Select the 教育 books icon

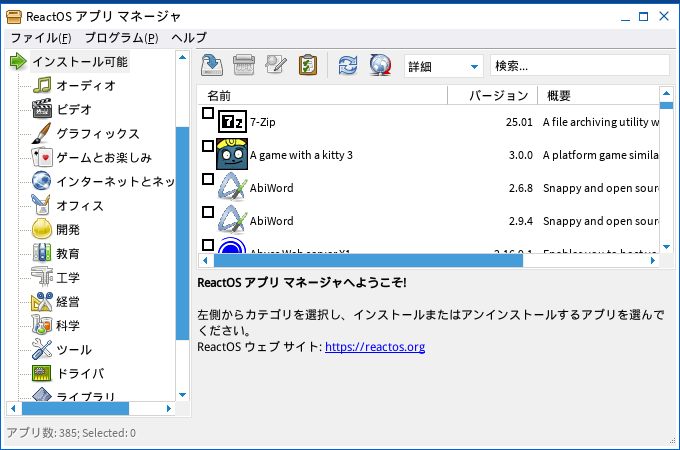[x=42, y=253]
